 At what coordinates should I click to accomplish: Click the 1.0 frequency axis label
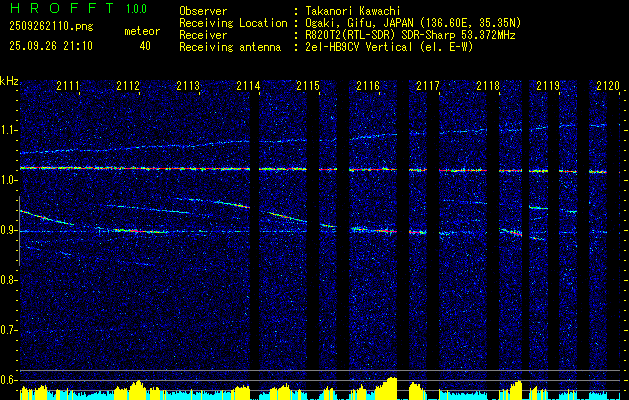coord(8,181)
